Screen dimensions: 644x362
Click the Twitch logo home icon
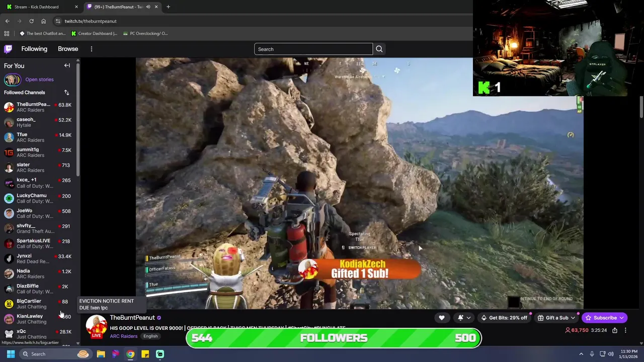[8, 49]
